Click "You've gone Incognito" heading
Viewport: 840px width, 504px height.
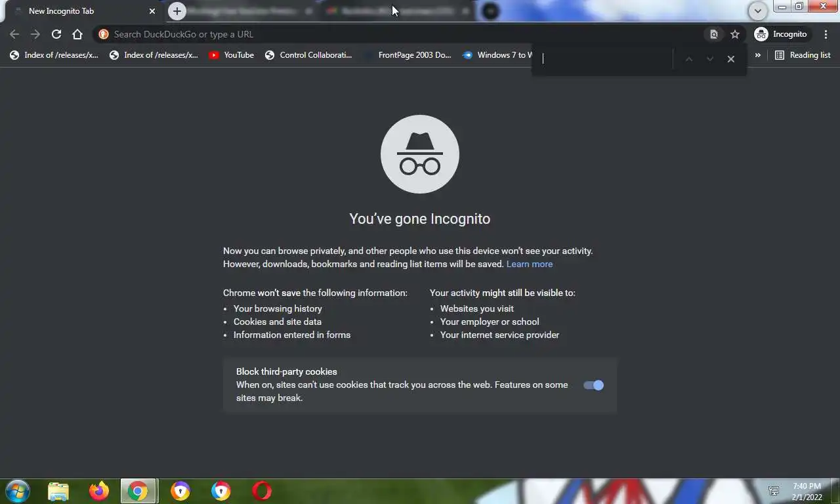(x=420, y=219)
